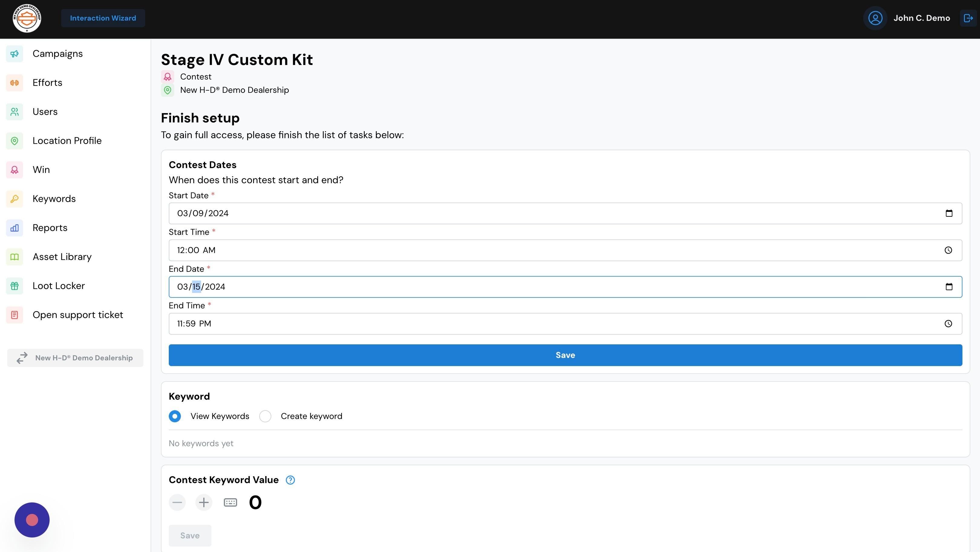980x552 pixels.
Task: Click the logout icon beside John C. Demo
Action: pos(968,18)
